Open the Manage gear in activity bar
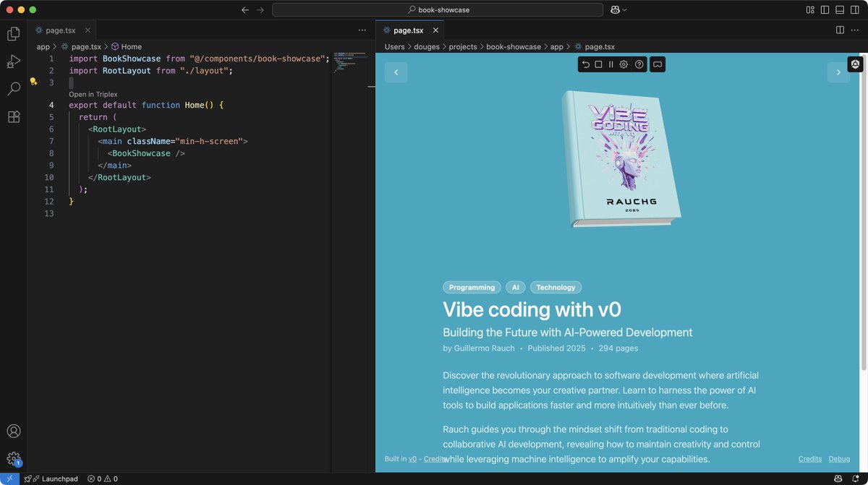 [13, 458]
